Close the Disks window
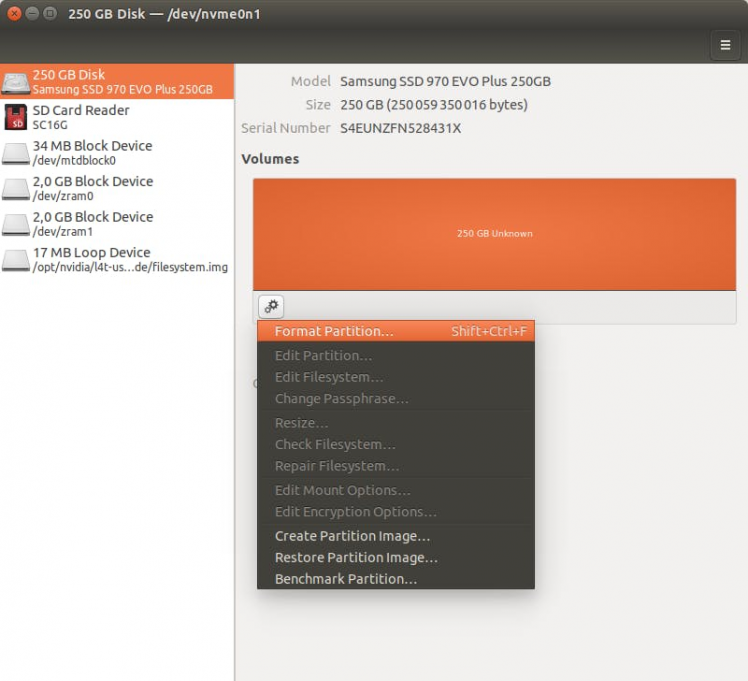This screenshot has width=748, height=681. click(x=14, y=14)
